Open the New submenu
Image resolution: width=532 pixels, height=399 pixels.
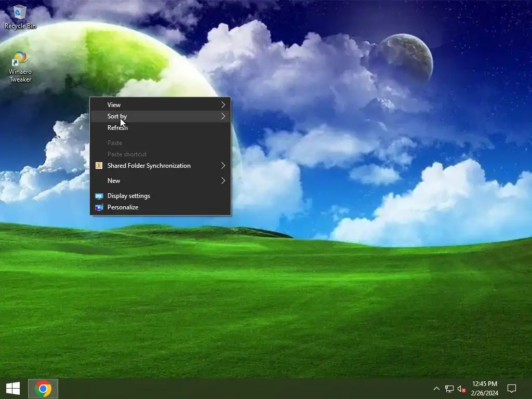click(161, 180)
